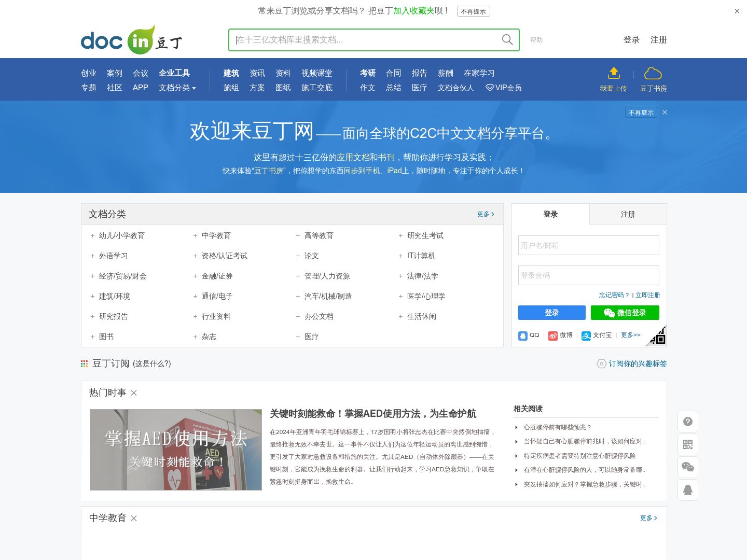This screenshot has width=747, height=560.
Task: Click 立即注册 link
Action: pyautogui.click(x=648, y=295)
